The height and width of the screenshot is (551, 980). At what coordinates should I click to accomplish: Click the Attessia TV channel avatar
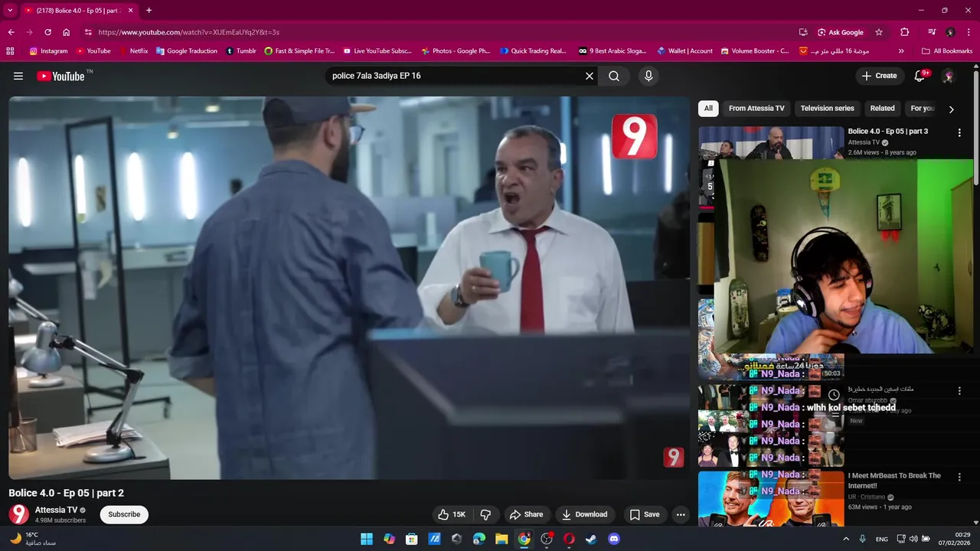click(19, 514)
